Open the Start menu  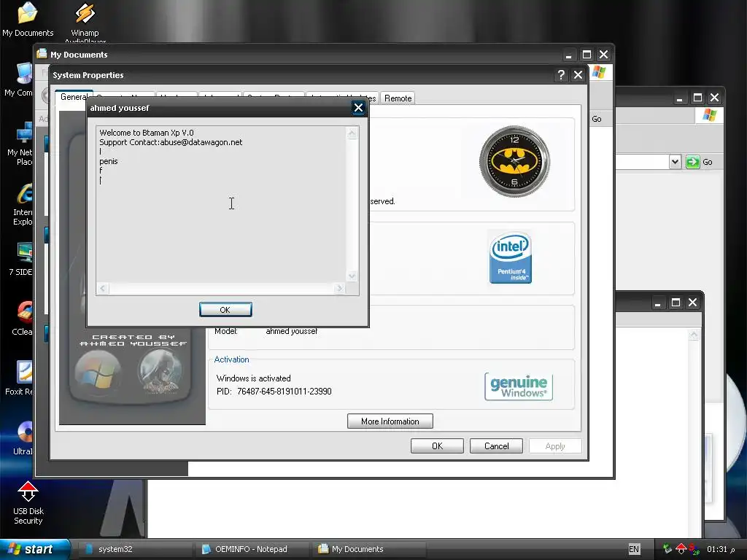pos(34,549)
